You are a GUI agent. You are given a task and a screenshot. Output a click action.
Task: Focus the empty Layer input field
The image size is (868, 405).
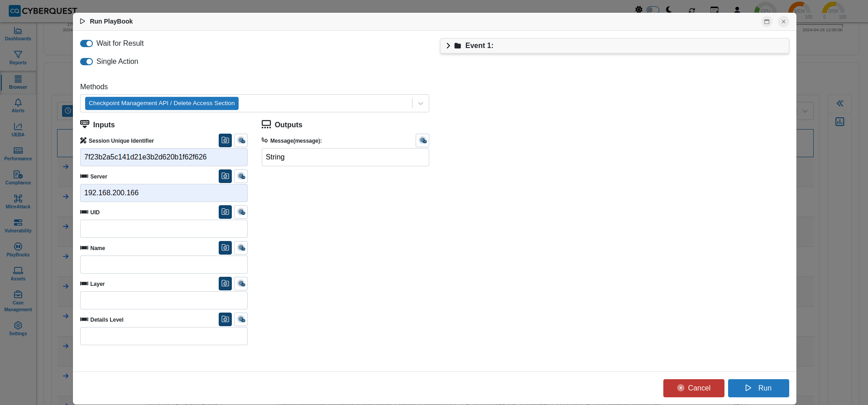tap(164, 300)
